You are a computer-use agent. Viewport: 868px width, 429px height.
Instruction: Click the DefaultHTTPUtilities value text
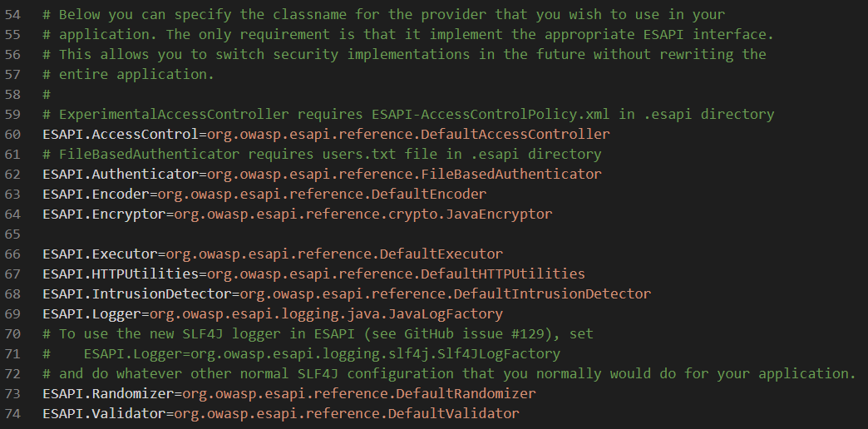pos(396,274)
